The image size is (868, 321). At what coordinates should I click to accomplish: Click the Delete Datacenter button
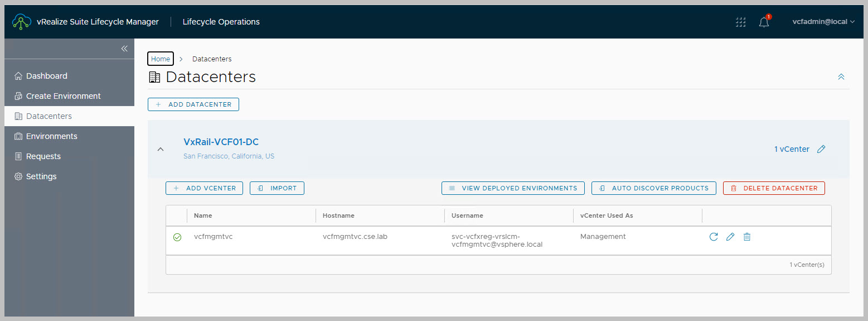(773, 188)
